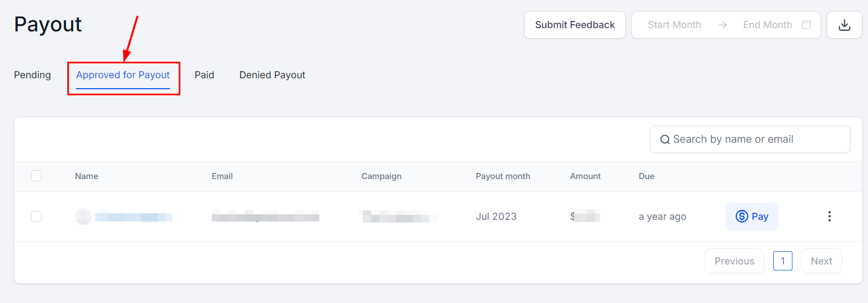Go to the Denied Payout tab
This screenshot has width=868, height=303.
point(272,75)
